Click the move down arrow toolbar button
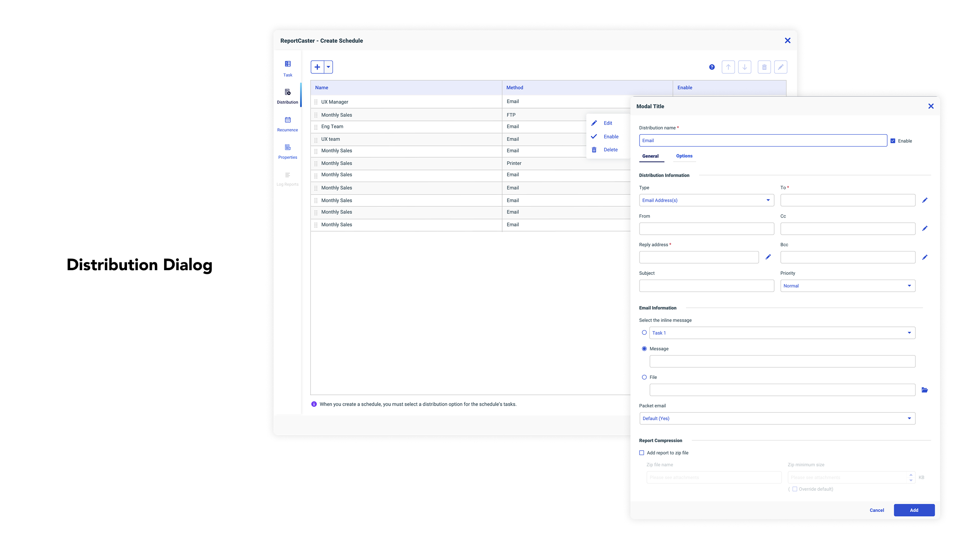980x551 pixels. (744, 67)
